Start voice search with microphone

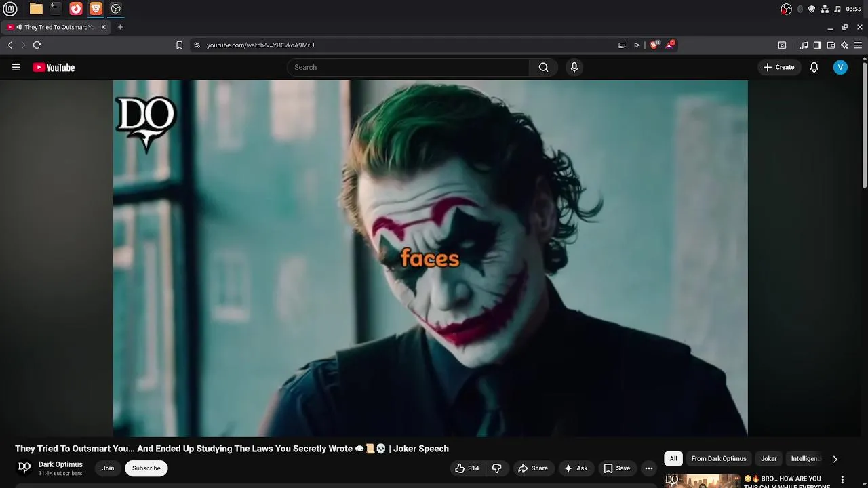pyautogui.click(x=574, y=67)
